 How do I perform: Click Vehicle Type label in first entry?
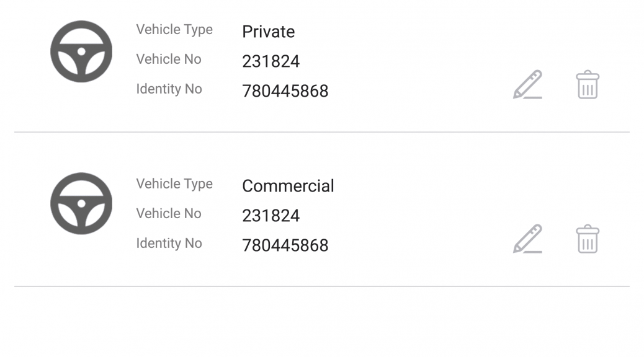click(x=174, y=30)
